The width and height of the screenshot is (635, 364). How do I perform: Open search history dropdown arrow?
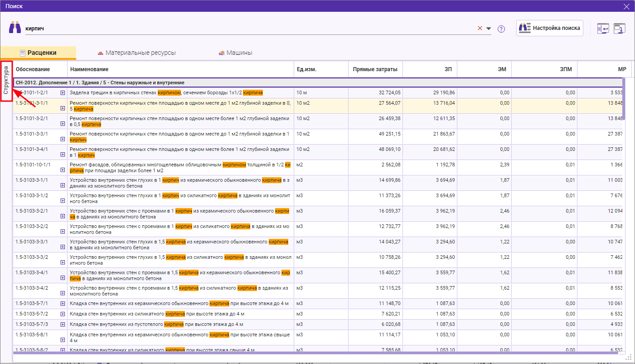489,29
